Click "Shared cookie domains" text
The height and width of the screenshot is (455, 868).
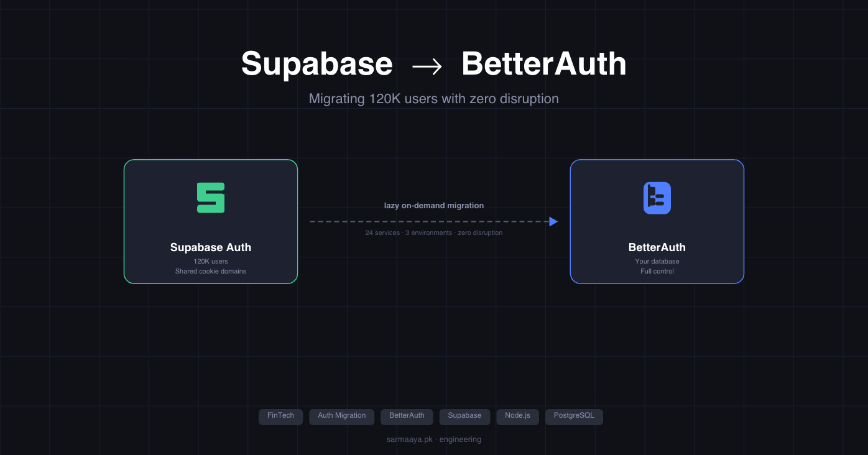(x=211, y=272)
